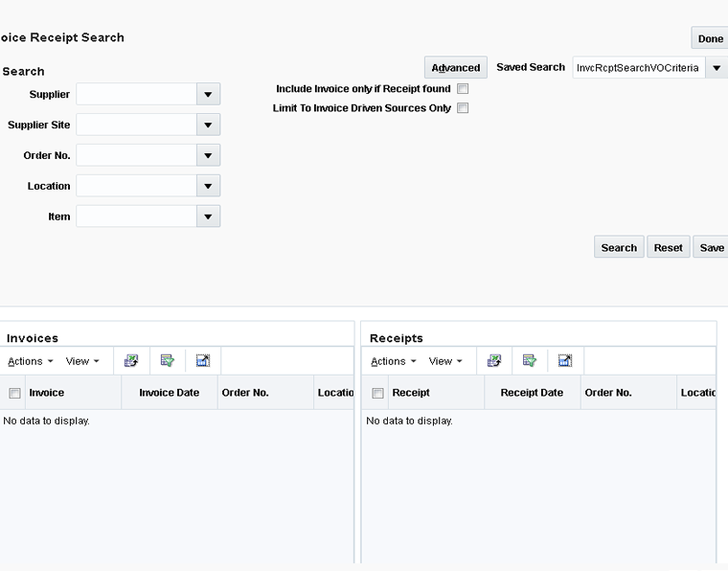Enable Include Invoice only if Receipt found
This screenshot has height=571, width=728.
pos(463,89)
